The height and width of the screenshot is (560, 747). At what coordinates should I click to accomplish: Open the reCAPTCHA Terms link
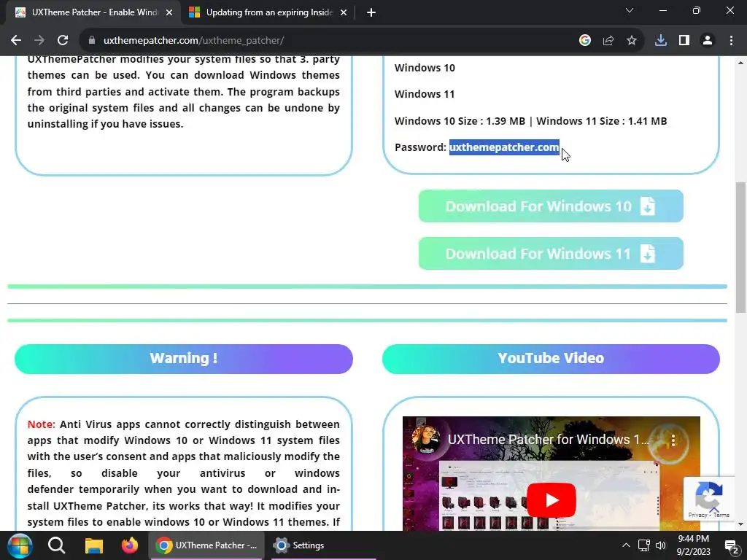tap(721, 515)
